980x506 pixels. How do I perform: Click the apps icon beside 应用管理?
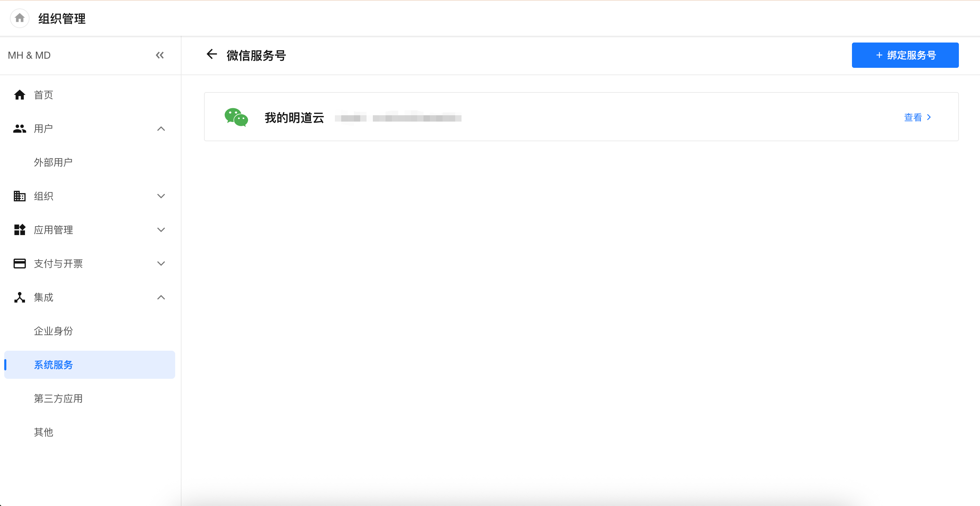pyautogui.click(x=19, y=230)
